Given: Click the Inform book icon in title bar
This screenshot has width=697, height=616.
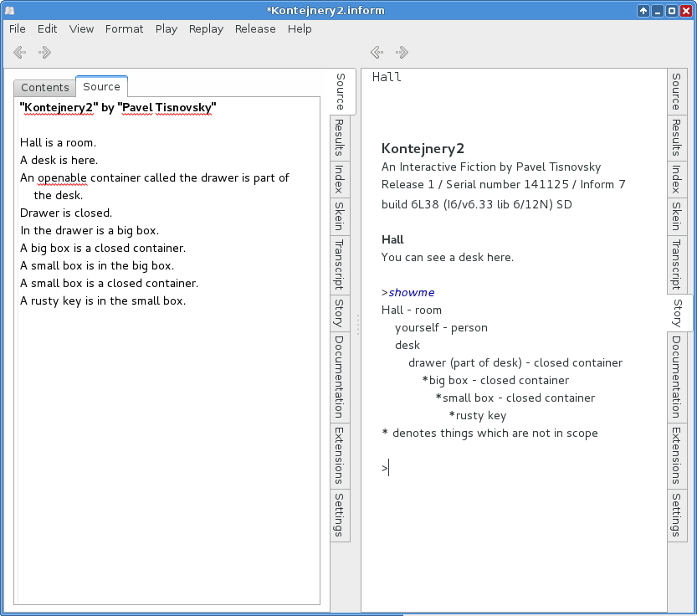Looking at the screenshot, I should pos(9,10).
